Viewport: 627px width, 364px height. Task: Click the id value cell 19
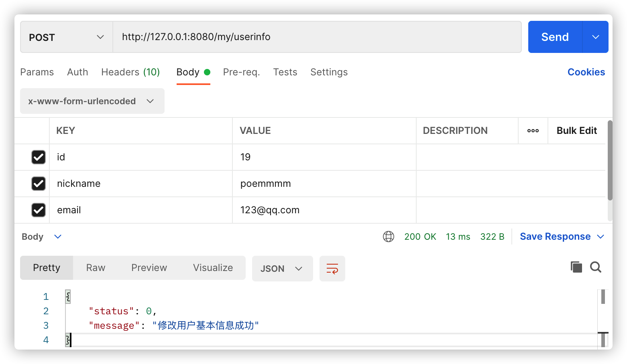[324, 157]
